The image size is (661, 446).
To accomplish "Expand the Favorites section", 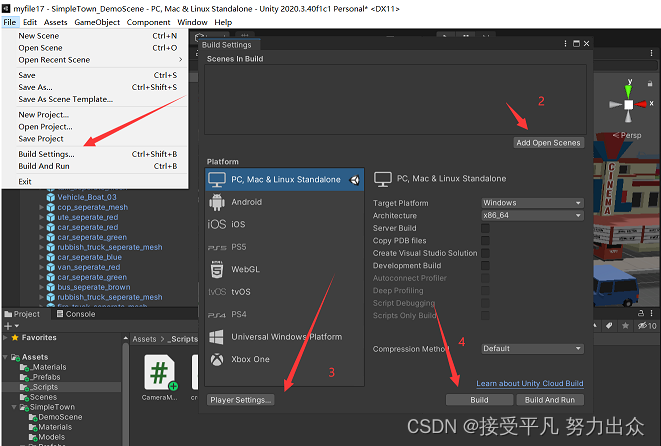I will point(5,338).
